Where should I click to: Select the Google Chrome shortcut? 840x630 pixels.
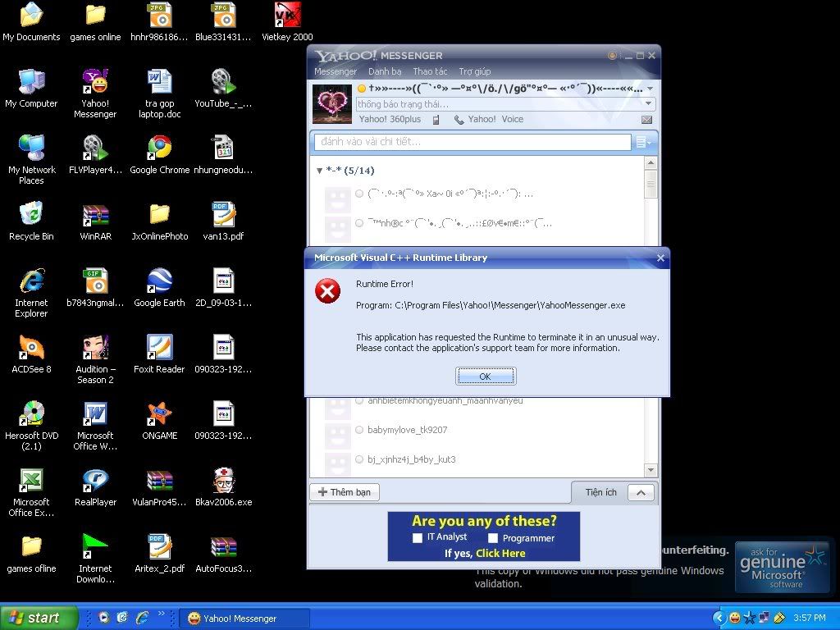(x=160, y=155)
